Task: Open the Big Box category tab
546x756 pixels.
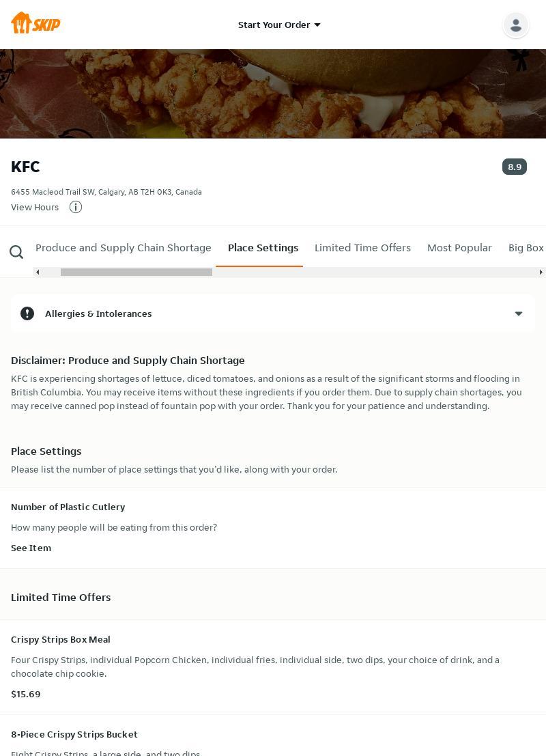Action: (526, 248)
